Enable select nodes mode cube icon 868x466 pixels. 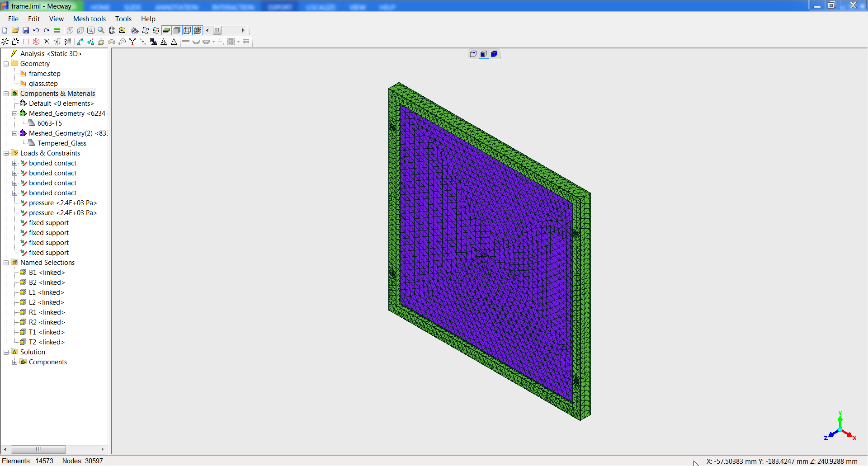[473, 54]
